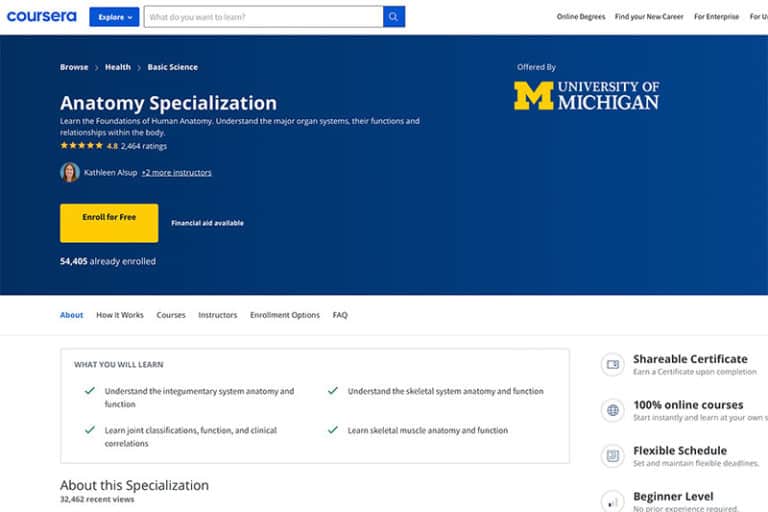Click the Coursera logo
The image size is (768, 512).
[41, 16]
